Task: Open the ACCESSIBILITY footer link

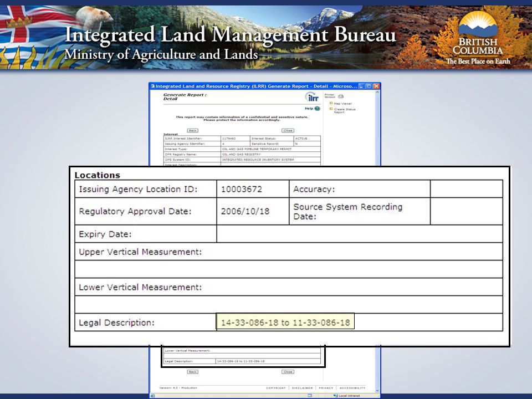Action: coord(352,388)
